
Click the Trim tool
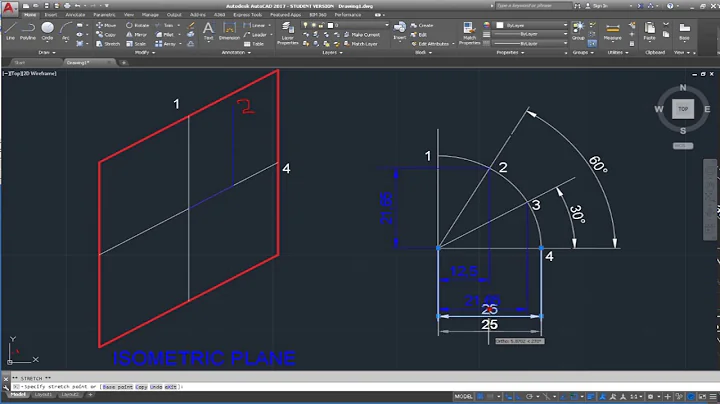(164, 25)
